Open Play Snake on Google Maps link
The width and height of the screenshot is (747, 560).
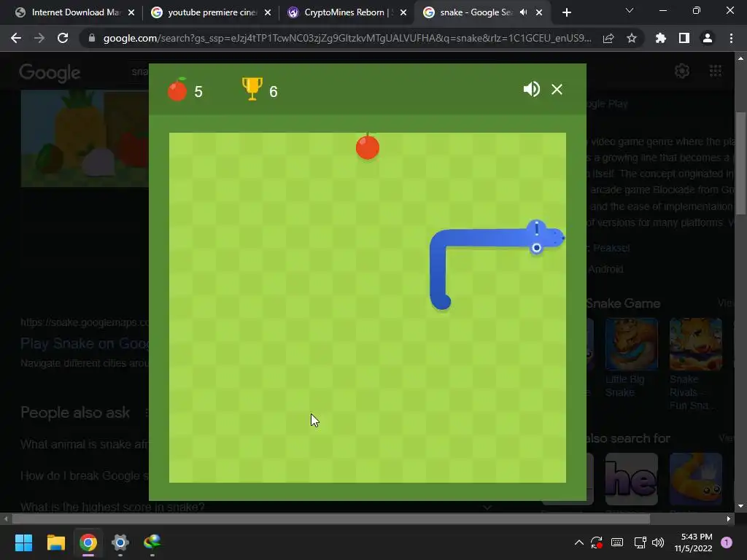(85, 343)
